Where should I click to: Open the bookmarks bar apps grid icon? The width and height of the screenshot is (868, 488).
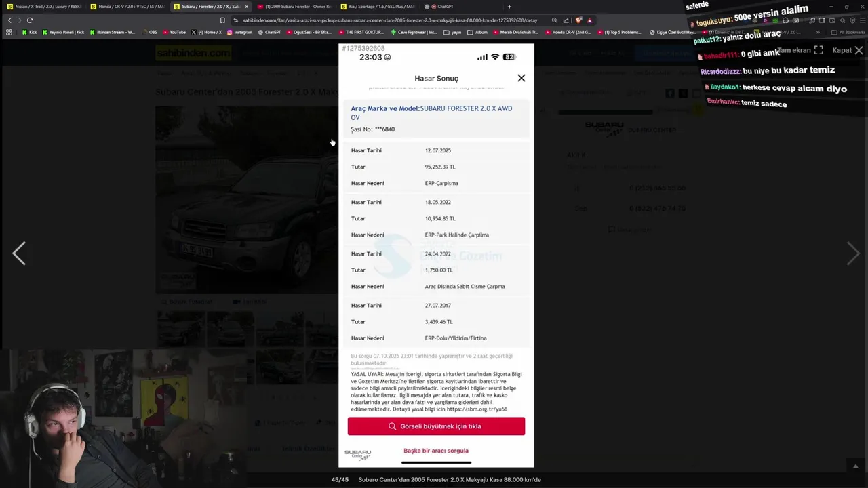tap(9, 32)
